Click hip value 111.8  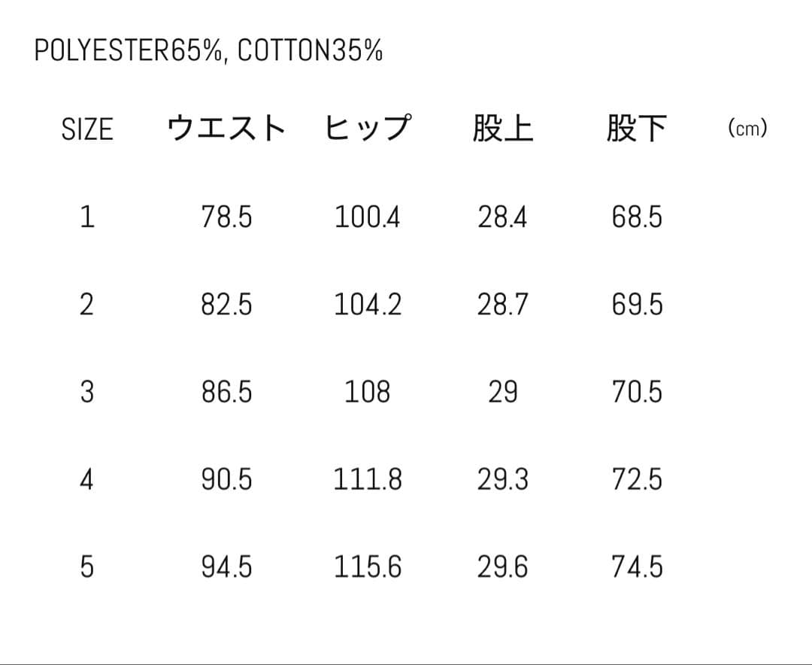pos(368,479)
